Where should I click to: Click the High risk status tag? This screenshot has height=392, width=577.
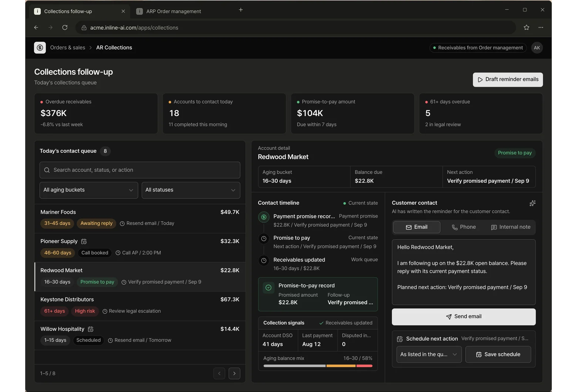(85, 311)
